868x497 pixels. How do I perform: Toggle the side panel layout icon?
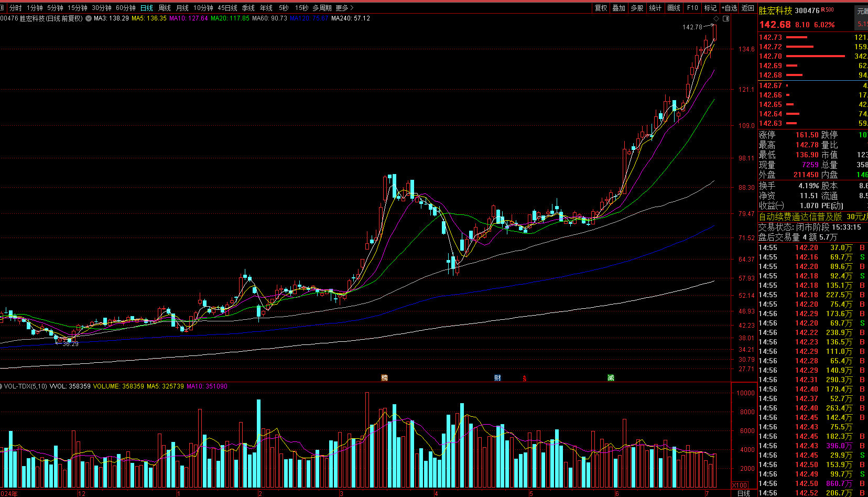(726, 18)
